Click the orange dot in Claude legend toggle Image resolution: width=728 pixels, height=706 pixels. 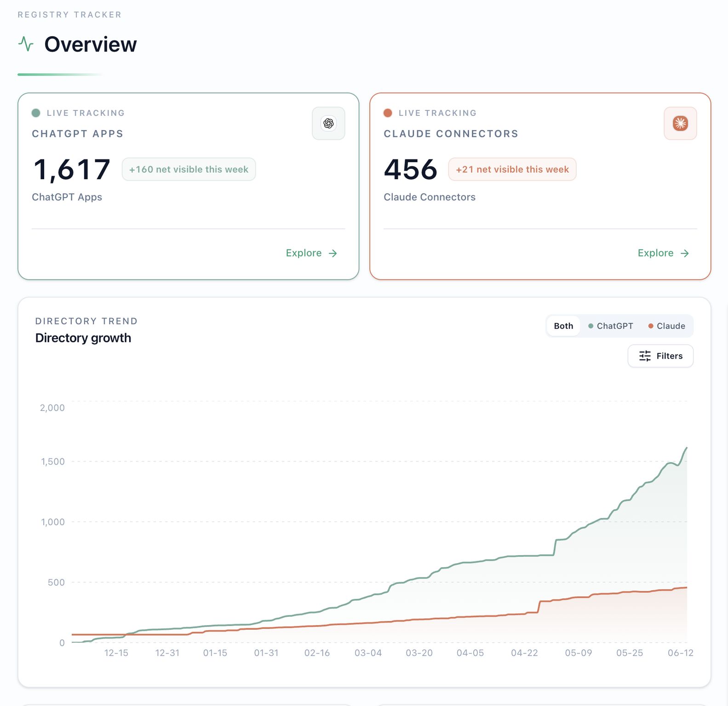(651, 326)
